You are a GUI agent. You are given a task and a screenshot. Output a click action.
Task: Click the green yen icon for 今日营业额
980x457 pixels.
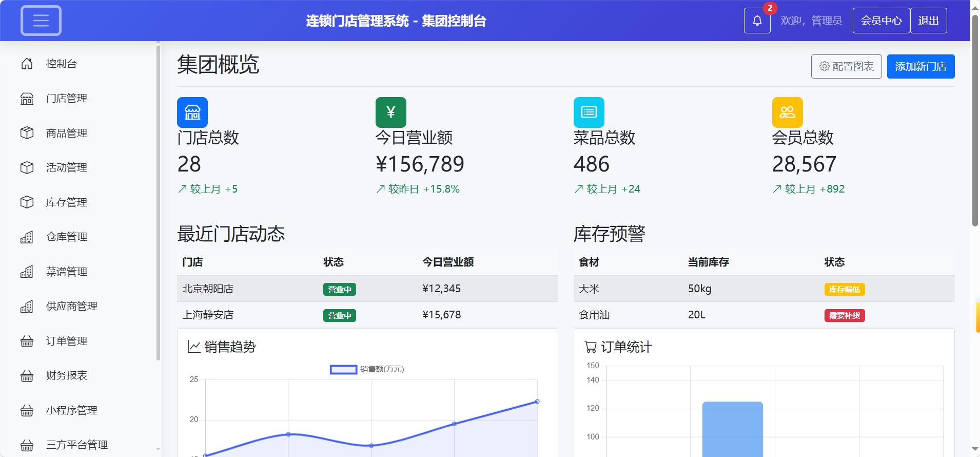[x=390, y=112]
